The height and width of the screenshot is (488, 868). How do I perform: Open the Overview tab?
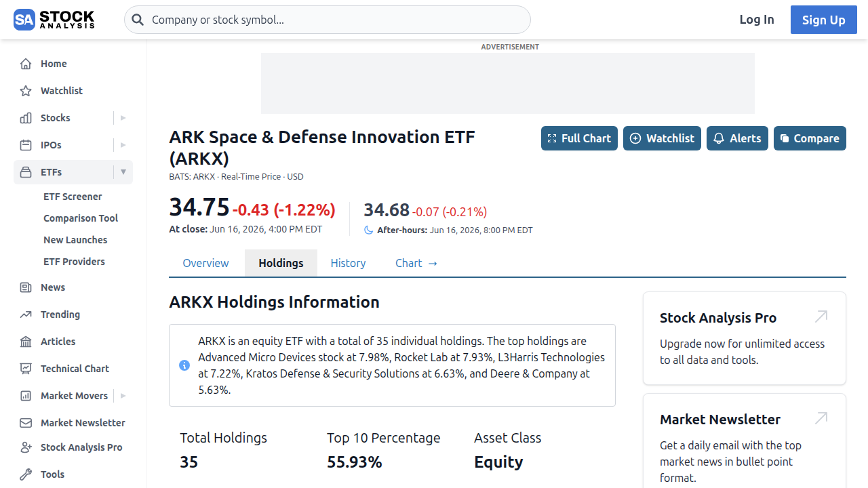(x=205, y=263)
